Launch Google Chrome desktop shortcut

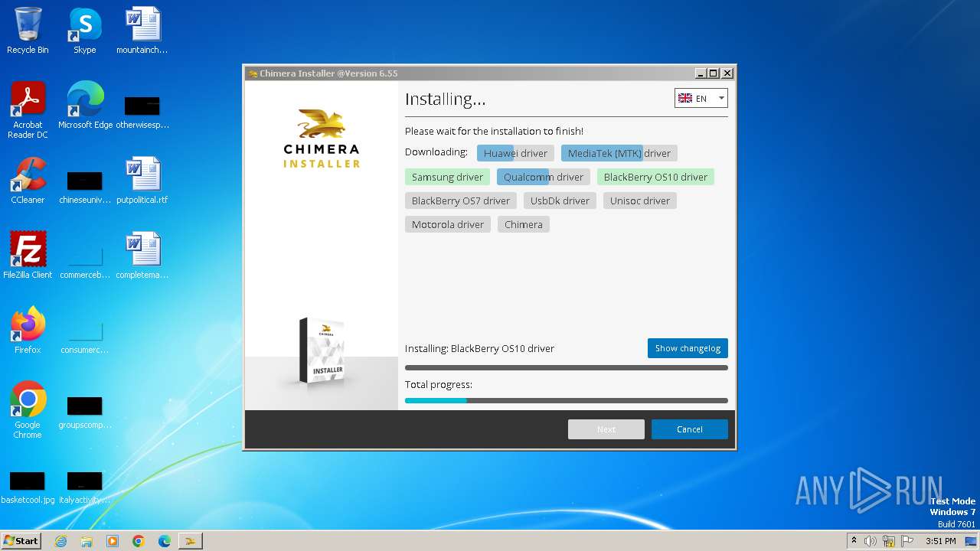click(x=28, y=410)
